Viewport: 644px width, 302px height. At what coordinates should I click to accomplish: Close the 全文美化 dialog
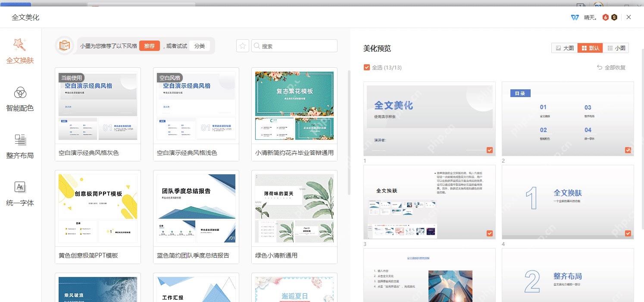click(x=629, y=17)
